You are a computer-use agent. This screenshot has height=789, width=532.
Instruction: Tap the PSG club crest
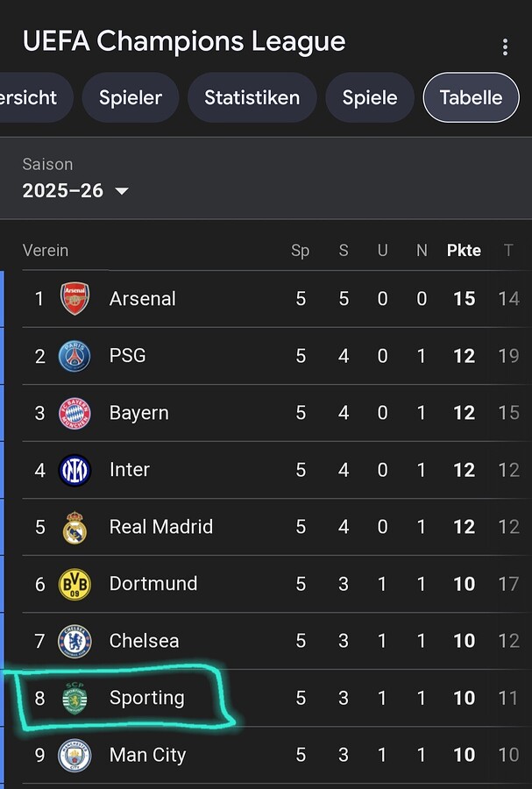(x=74, y=356)
